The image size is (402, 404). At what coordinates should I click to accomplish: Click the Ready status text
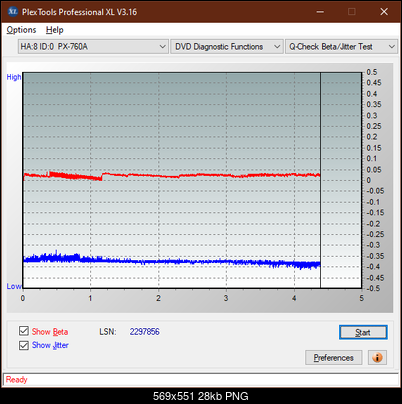16,380
